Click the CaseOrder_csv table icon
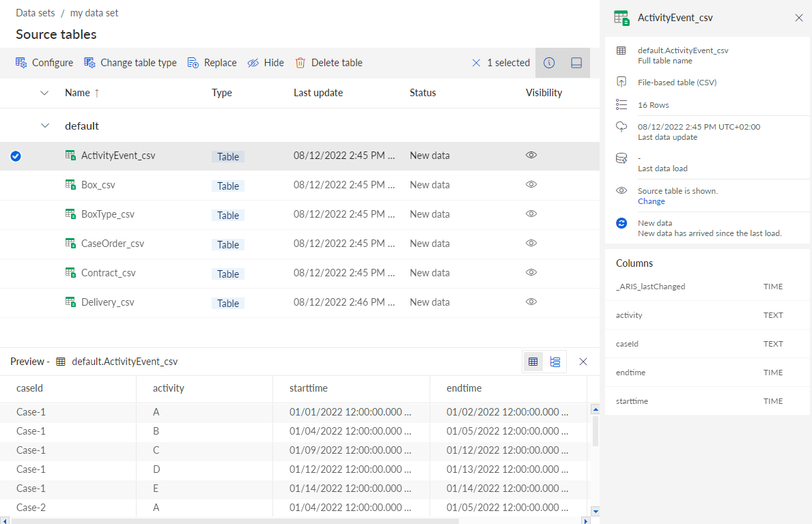The width and height of the screenshot is (812, 524). pos(70,243)
